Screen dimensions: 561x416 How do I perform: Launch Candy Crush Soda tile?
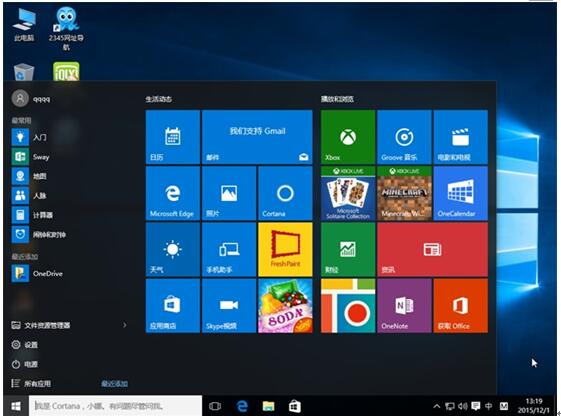[285, 306]
